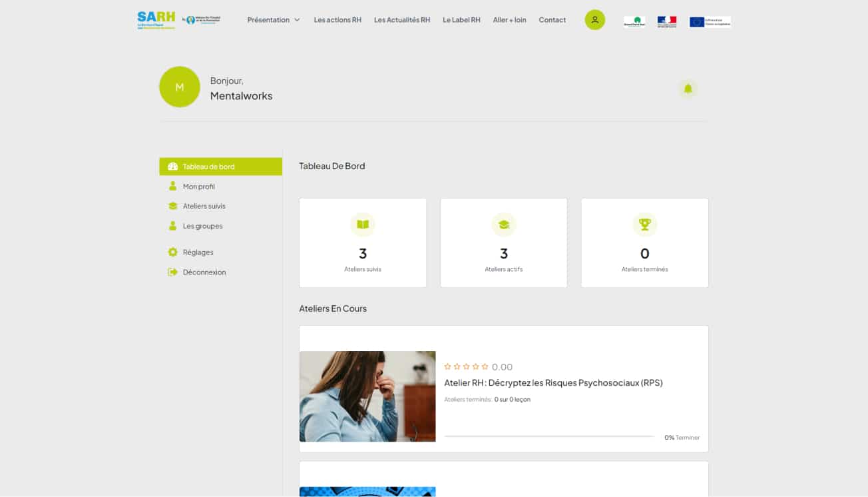
Task: Click the graduation cap in Ateliers actifs card
Action: click(504, 225)
